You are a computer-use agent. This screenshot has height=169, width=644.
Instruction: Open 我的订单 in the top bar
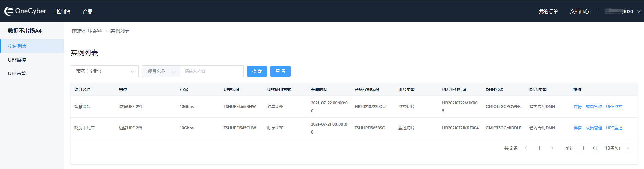pyautogui.click(x=548, y=11)
